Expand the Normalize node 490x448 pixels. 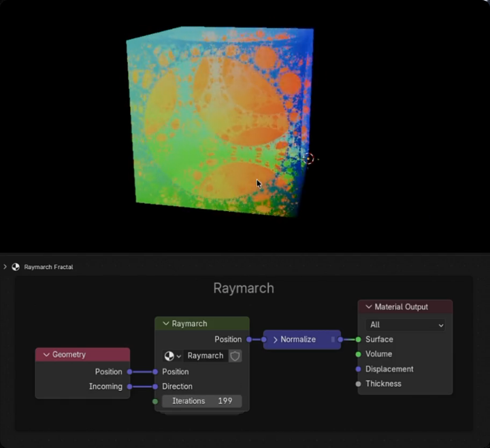(x=275, y=339)
